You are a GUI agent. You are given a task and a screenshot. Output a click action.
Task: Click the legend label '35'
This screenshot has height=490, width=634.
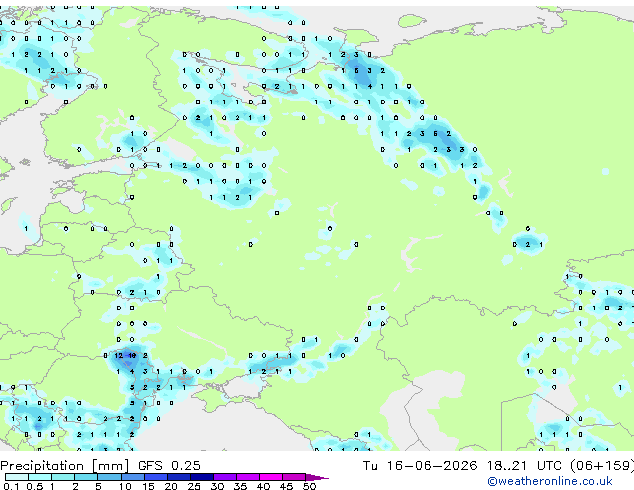coord(240,486)
